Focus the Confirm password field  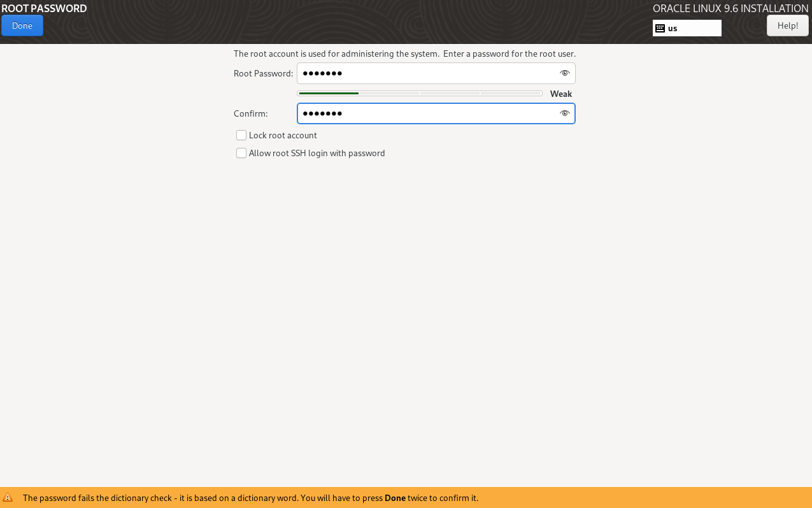tap(427, 113)
